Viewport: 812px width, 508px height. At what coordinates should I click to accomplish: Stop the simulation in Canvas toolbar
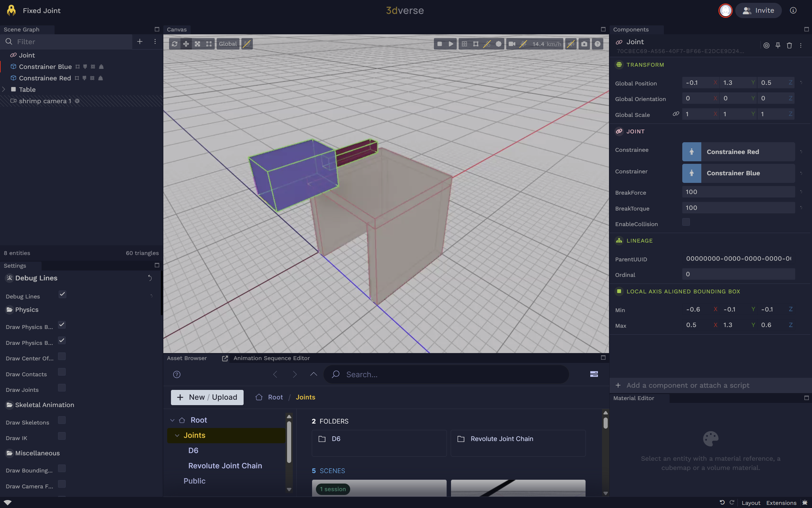439,44
